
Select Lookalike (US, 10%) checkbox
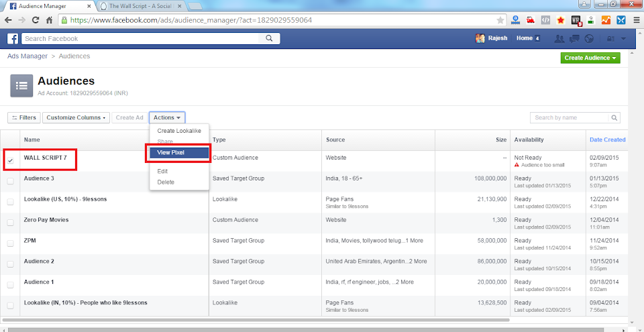click(10, 202)
